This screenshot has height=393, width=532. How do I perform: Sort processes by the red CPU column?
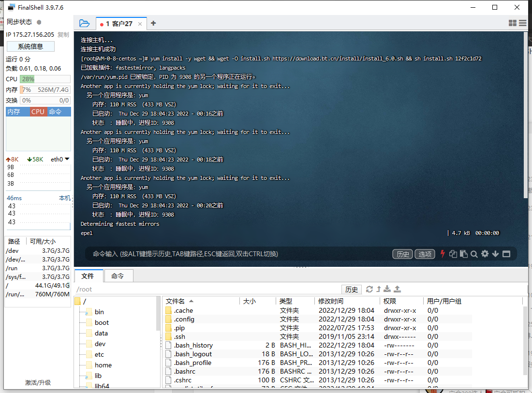pyautogui.click(x=38, y=112)
